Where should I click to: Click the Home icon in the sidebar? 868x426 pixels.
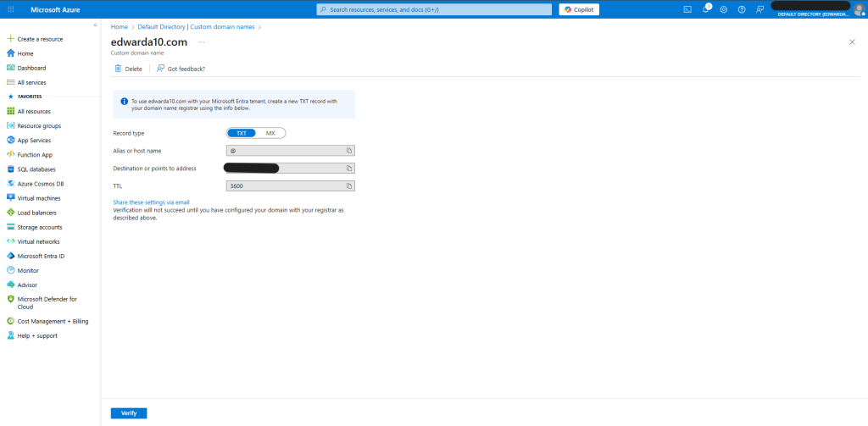coord(10,53)
